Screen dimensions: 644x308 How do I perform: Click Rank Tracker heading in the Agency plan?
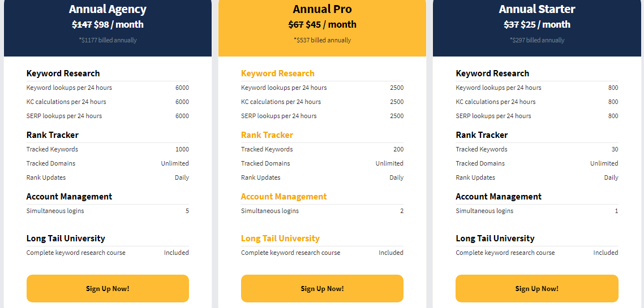(53, 135)
